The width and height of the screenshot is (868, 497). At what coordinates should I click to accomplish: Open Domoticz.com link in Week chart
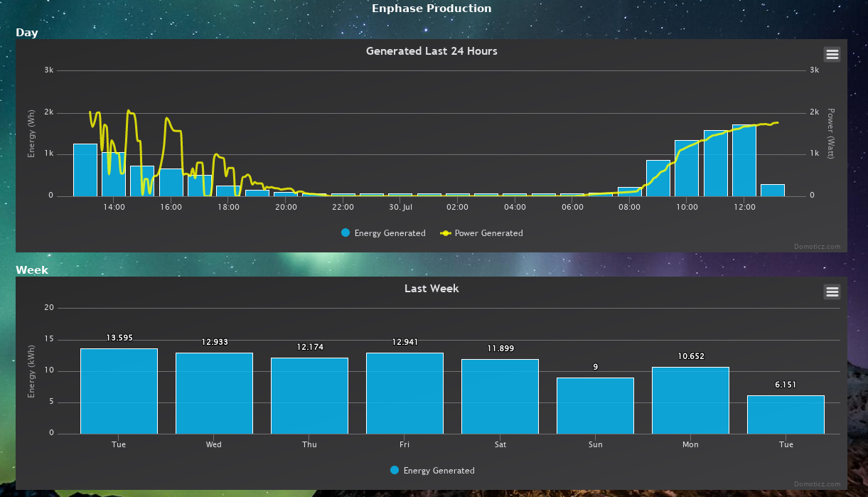tap(817, 484)
